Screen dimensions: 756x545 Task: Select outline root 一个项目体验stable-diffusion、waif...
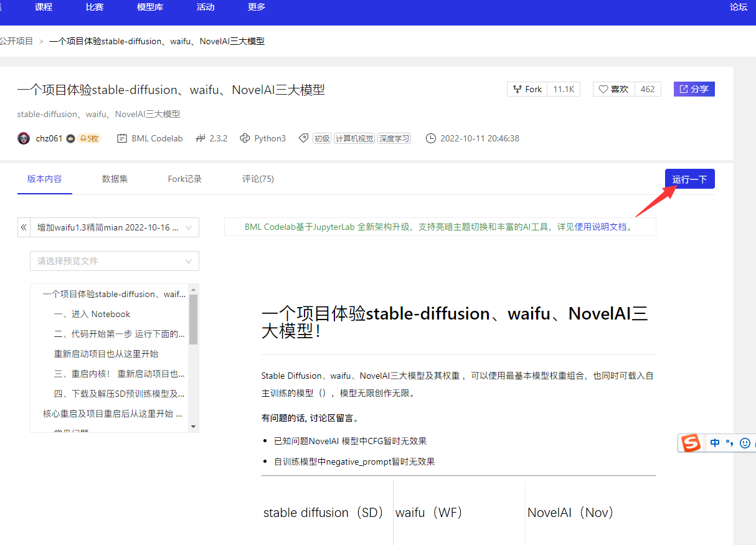pos(114,294)
